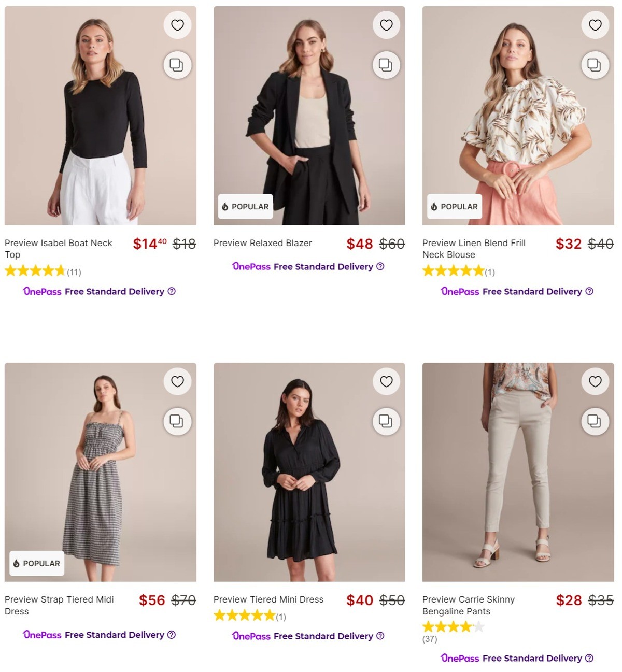Favorite the Linen Blend Frill Neck Blouse
This screenshot has width=622, height=672.
(595, 24)
